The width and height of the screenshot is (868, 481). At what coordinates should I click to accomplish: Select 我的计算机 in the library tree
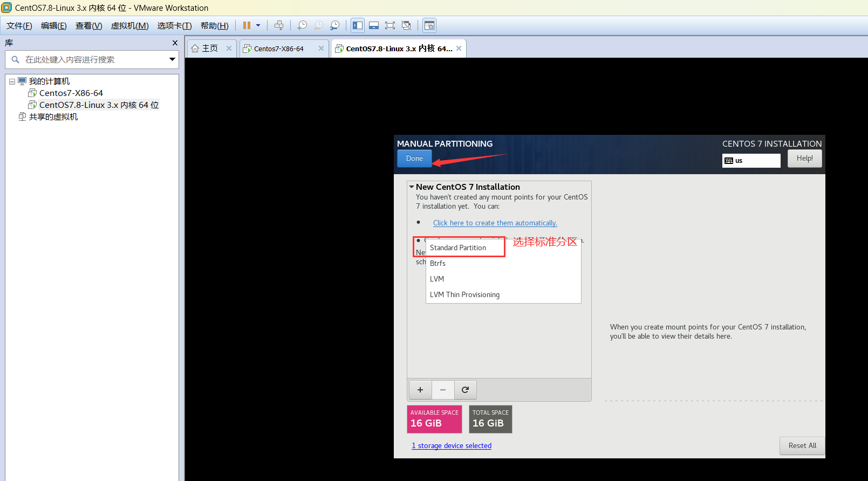[49, 81]
